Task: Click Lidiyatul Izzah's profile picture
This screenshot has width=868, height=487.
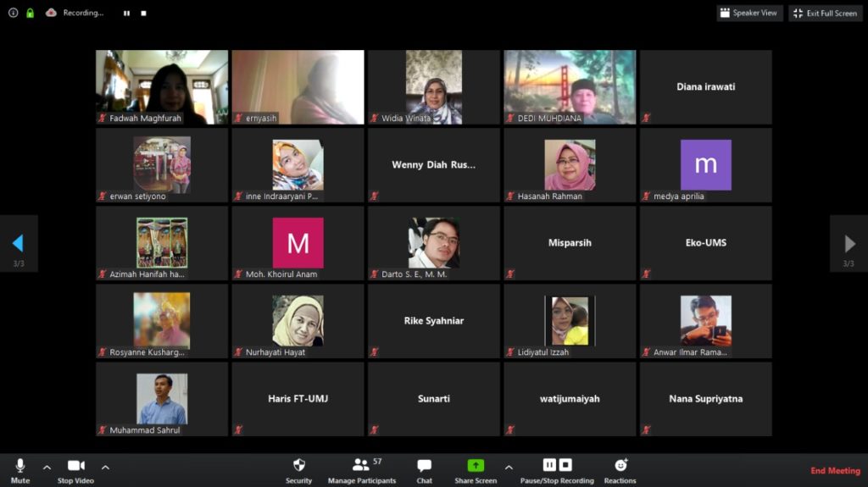Action: (570, 320)
